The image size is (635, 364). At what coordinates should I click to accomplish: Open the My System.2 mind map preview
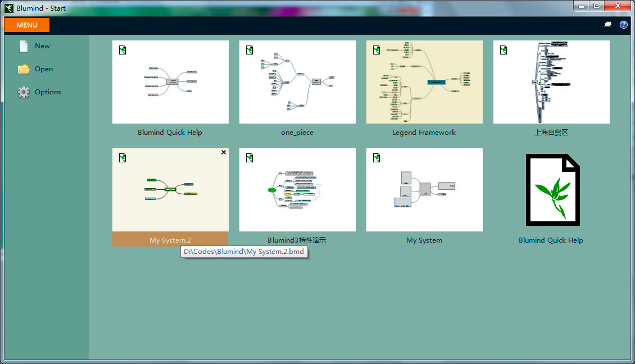pyautogui.click(x=170, y=190)
